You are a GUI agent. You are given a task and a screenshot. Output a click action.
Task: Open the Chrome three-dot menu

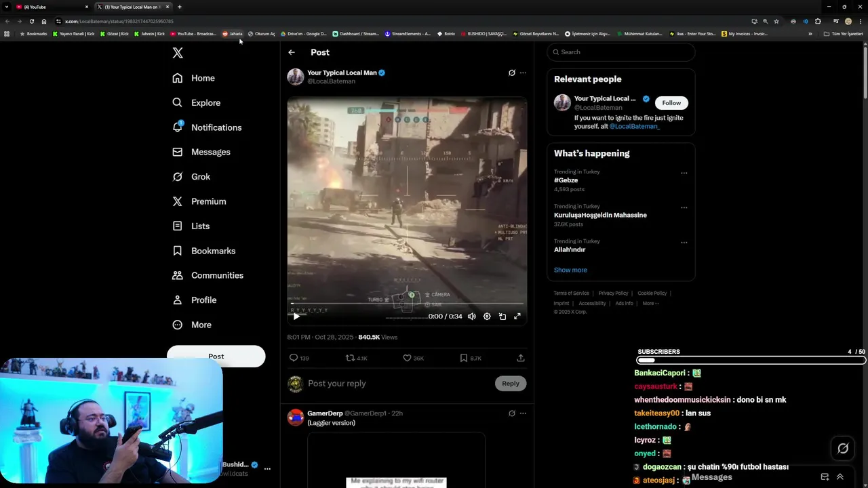[860, 21]
